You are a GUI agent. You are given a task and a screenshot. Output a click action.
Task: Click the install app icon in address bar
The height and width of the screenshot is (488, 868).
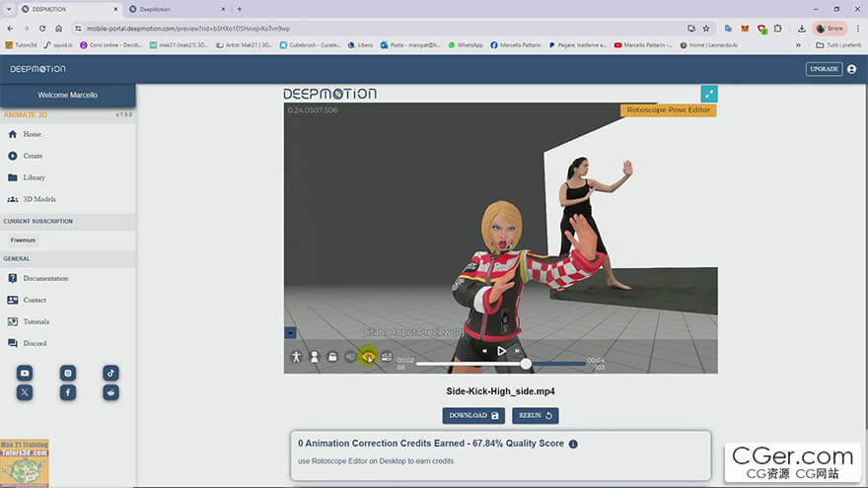coord(691,29)
